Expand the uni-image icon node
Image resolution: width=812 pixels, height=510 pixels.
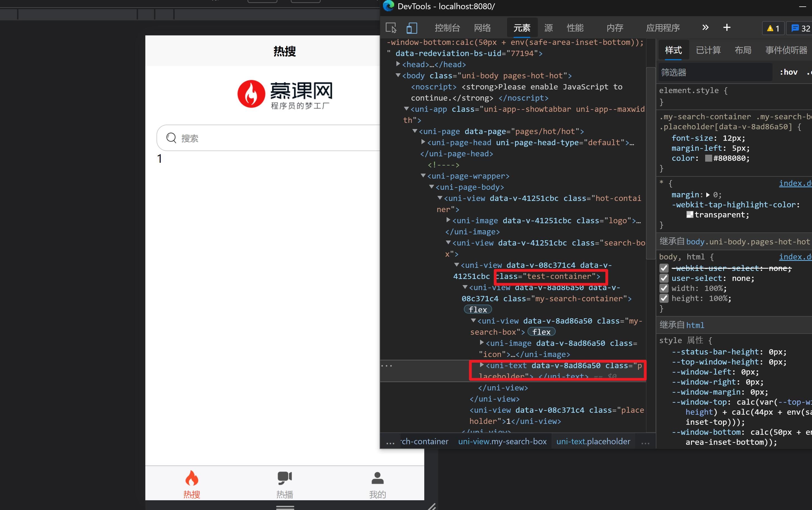[x=481, y=343]
